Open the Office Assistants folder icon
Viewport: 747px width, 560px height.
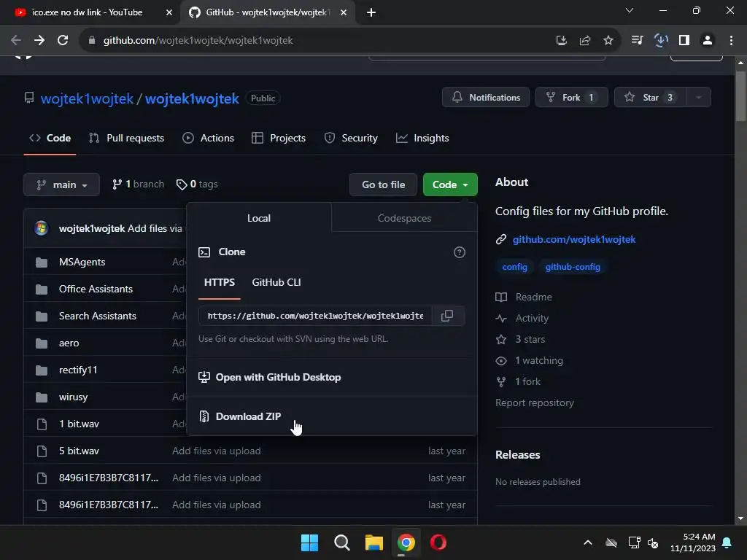[42, 289]
